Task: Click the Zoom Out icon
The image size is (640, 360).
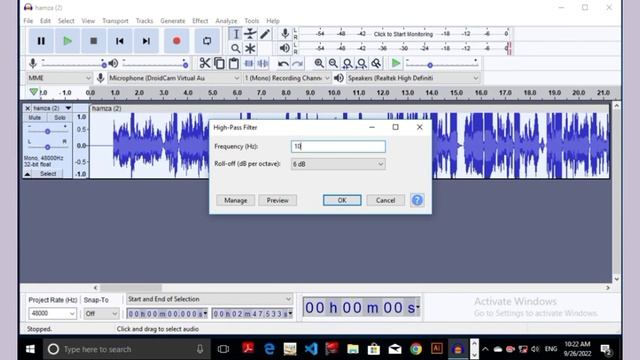Action: tap(333, 63)
